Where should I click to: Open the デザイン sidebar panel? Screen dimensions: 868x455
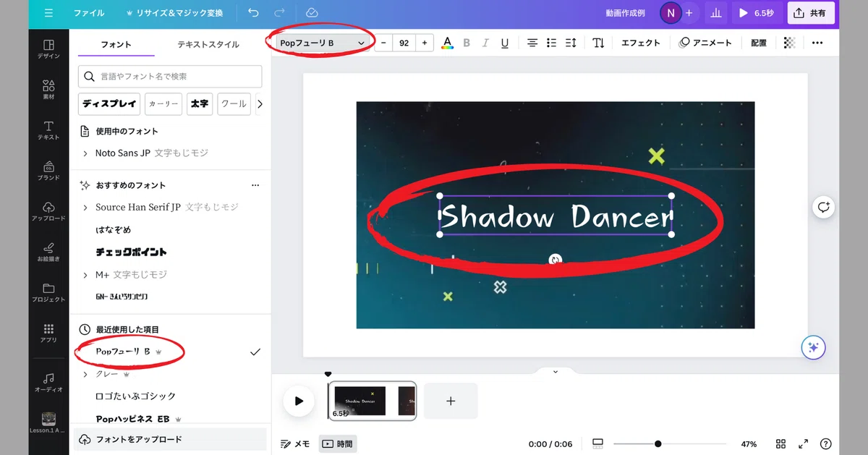[x=48, y=49]
